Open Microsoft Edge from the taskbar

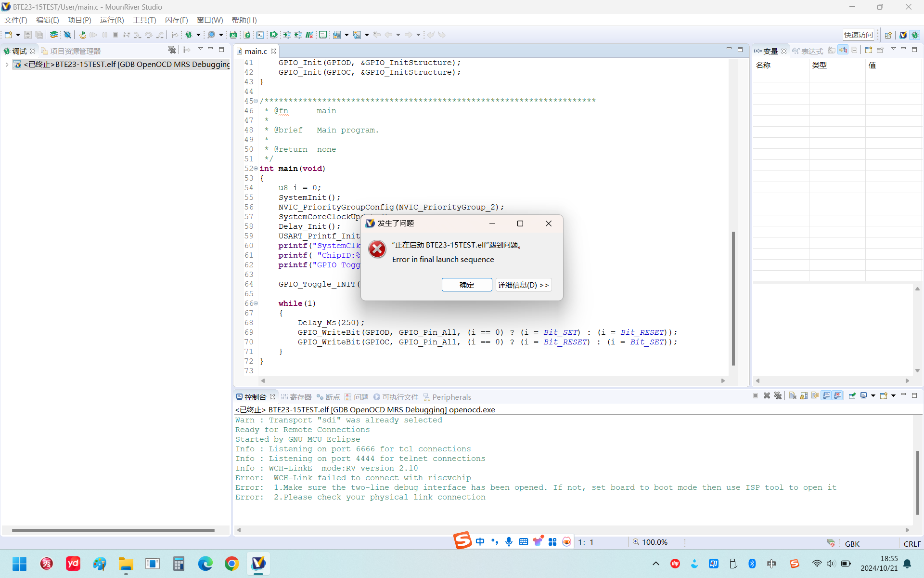pyautogui.click(x=205, y=564)
